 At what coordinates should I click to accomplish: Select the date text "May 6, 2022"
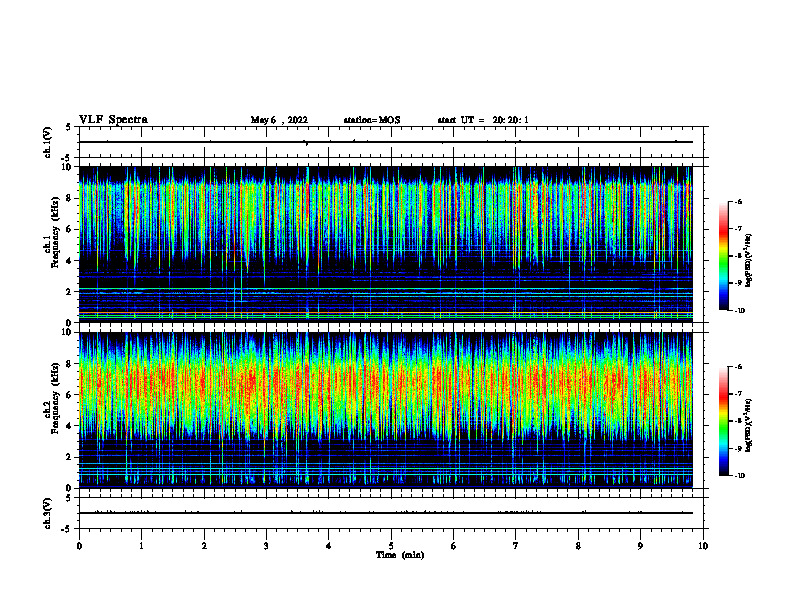279,120
